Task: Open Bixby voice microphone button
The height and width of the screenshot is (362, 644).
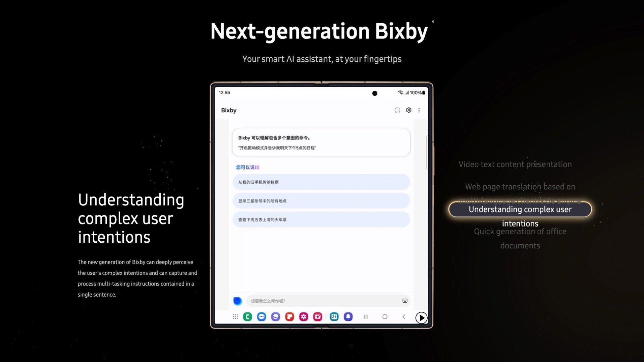Action: point(238,301)
